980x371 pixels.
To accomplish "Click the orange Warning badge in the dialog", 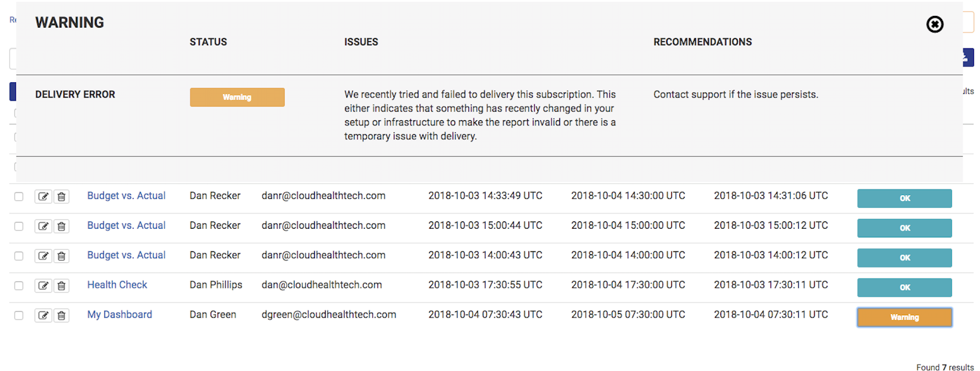I will (237, 97).
